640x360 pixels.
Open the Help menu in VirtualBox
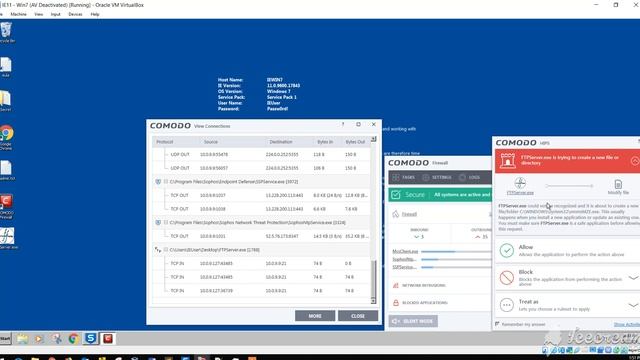click(95, 14)
